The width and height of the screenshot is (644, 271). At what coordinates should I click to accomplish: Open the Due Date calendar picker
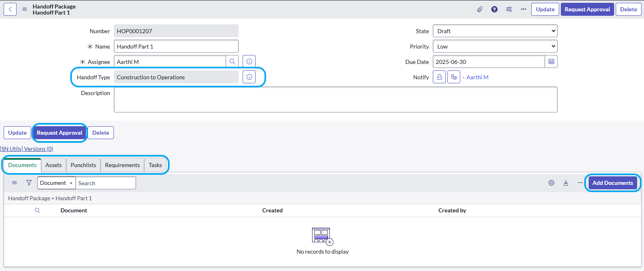point(551,62)
